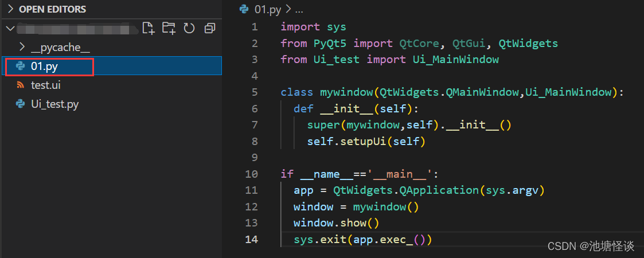Click the breadcrumb ellipsis after 01.py
644x258 pixels.
point(299,11)
